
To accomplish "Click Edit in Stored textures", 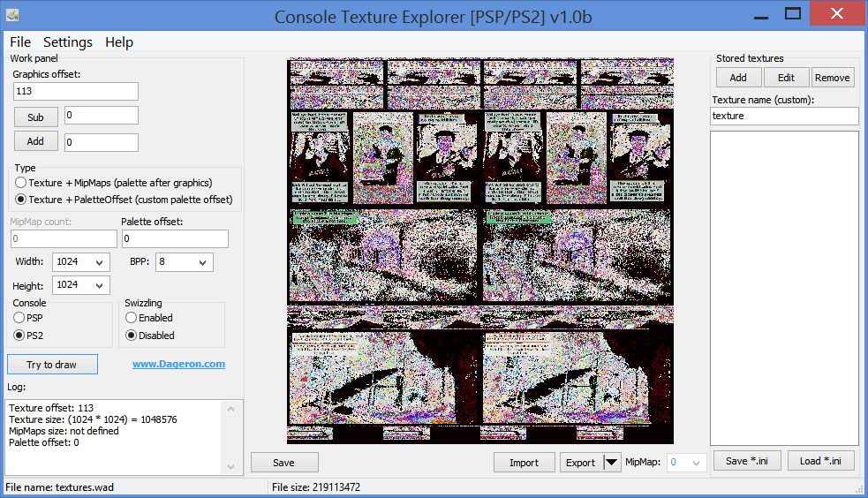I will tap(786, 78).
